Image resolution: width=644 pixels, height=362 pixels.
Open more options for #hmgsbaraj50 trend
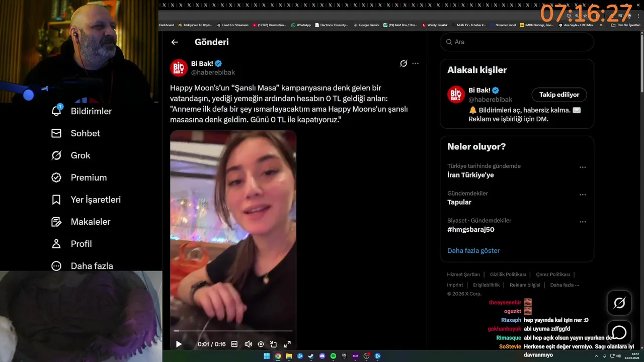tap(583, 222)
